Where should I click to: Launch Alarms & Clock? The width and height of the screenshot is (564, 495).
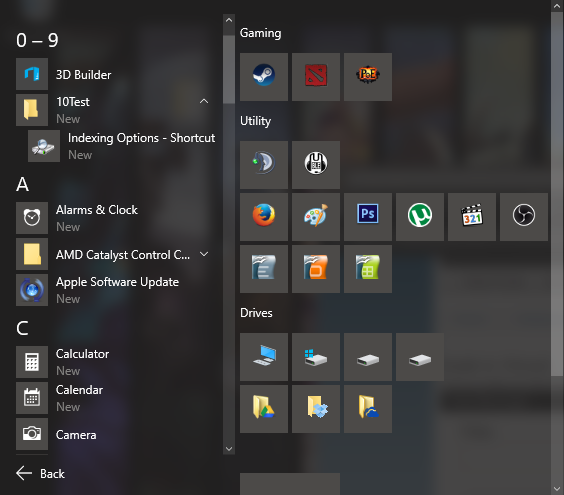click(115, 218)
